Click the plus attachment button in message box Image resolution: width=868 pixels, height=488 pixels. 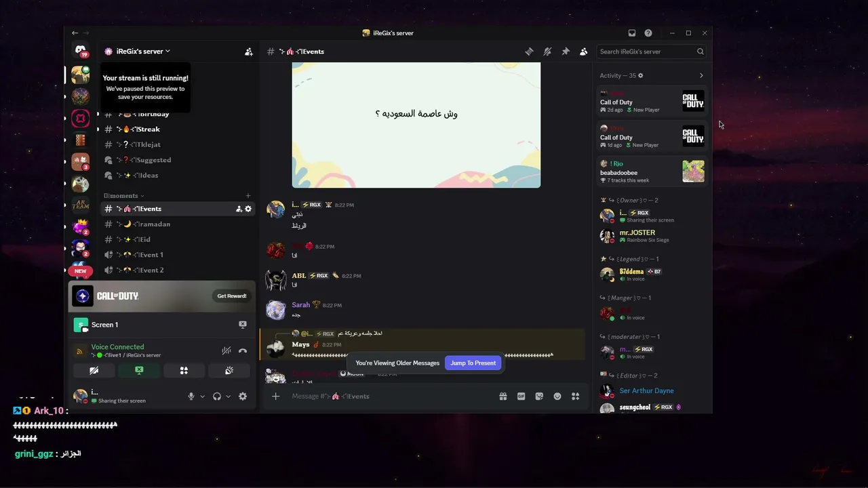coord(275,396)
